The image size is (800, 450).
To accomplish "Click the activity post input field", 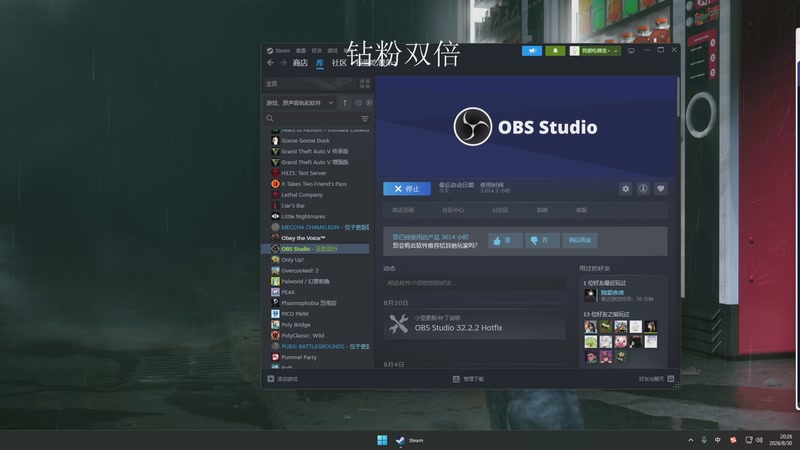I will coord(474,283).
